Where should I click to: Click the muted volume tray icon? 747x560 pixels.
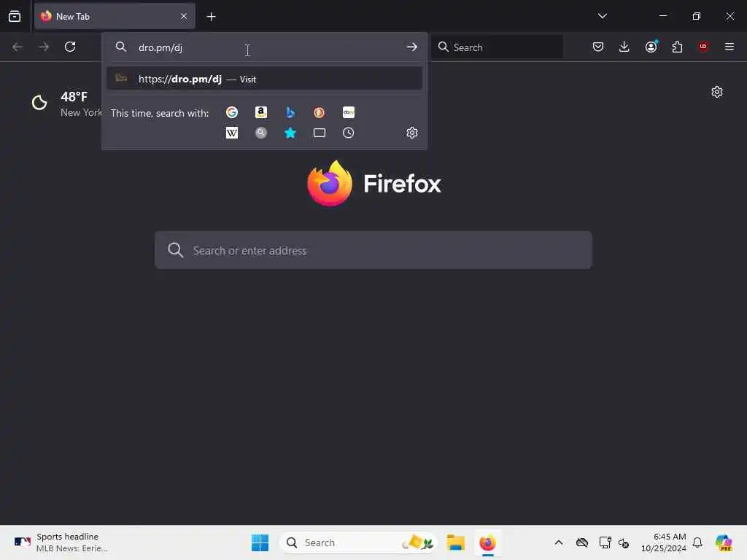click(624, 542)
